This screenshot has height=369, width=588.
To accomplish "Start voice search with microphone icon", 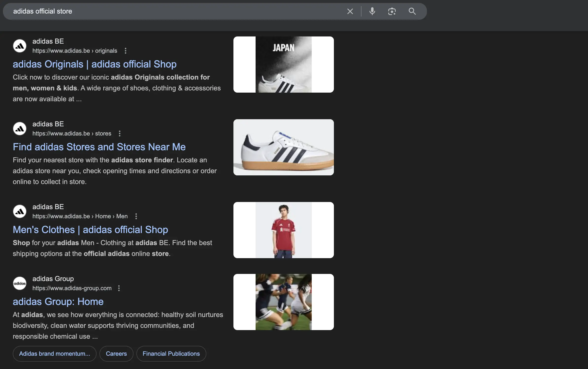I will (372, 11).
